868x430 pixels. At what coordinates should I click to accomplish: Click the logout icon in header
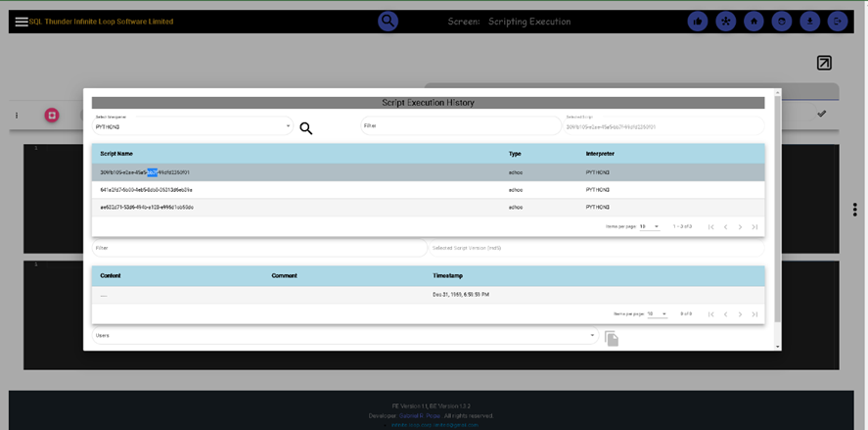[838, 22]
